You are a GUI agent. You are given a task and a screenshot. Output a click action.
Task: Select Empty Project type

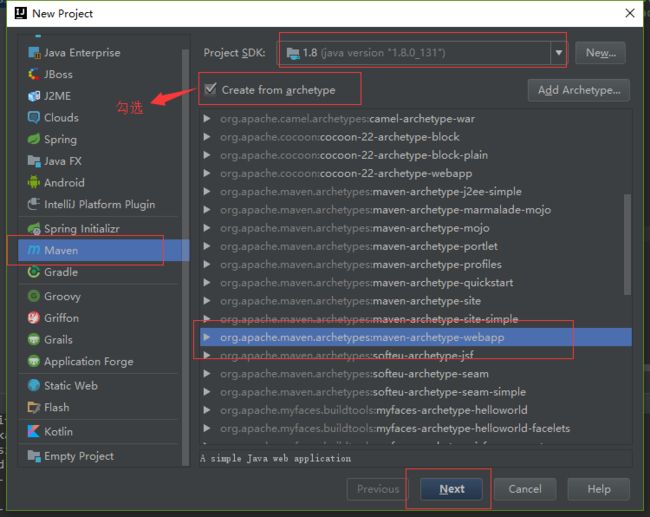click(99, 456)
